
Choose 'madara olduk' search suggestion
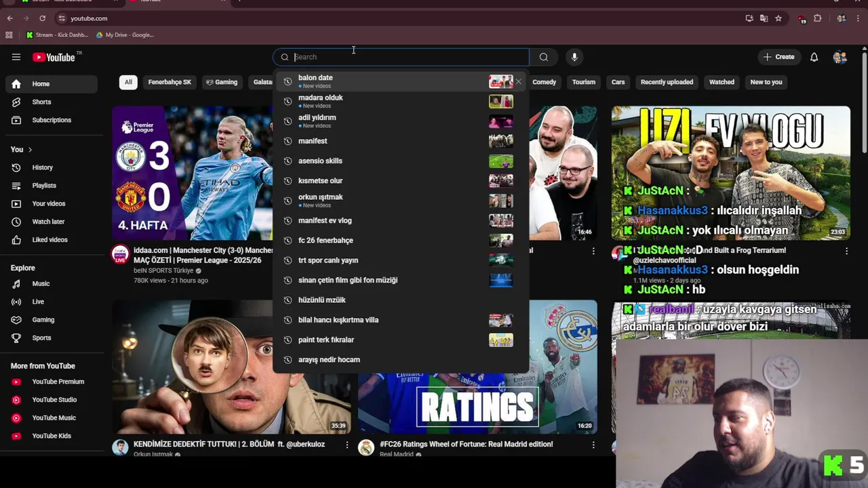coord(401,102)
